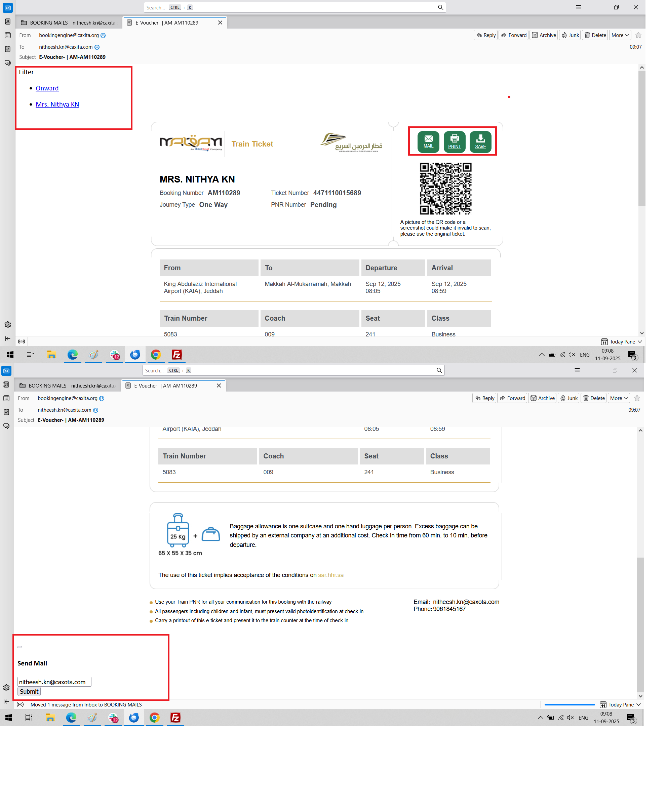Click the Send Mail email input field
Image resolution: width=667 pixels, height=812 pixels.
(x=54, y=682)
